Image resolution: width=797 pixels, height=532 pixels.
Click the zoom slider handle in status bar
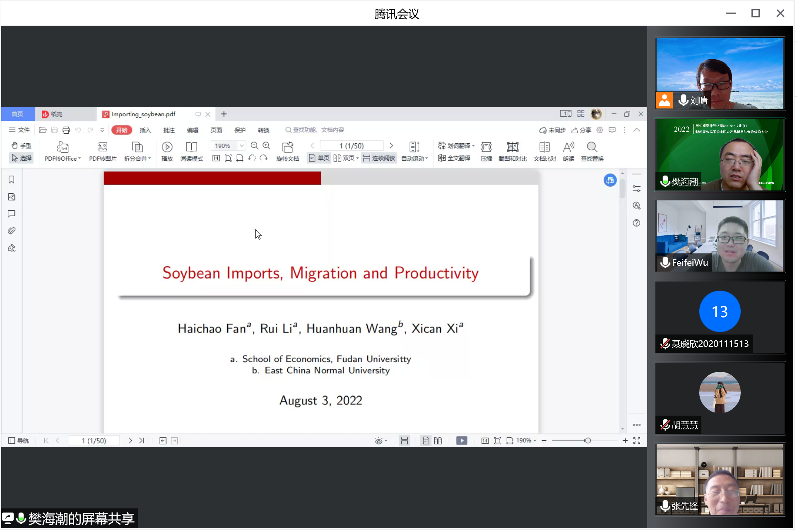coord(588,441)
